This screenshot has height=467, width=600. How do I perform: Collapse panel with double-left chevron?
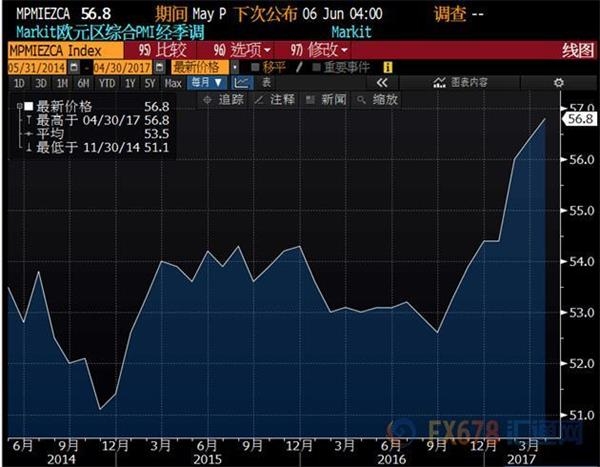click(382, 83)
